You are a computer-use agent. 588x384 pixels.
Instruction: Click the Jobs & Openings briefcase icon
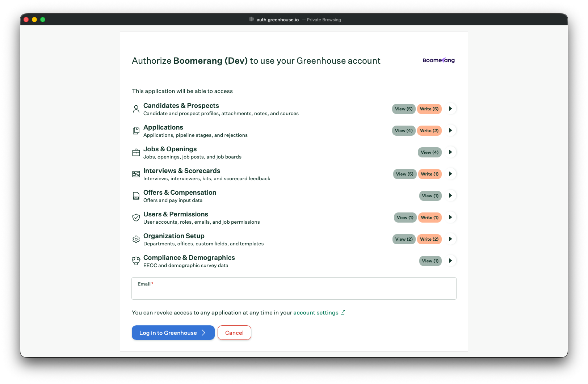coord(136,152)
